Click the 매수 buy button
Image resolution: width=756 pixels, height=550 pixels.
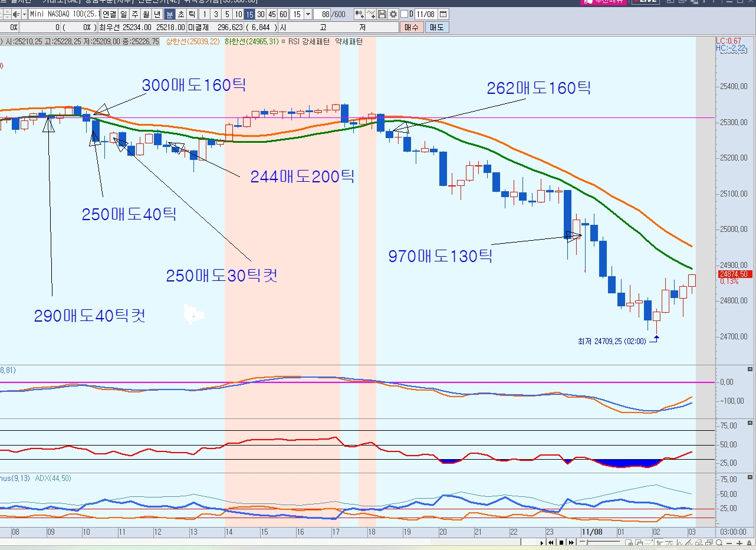click(x=410, y=27)
